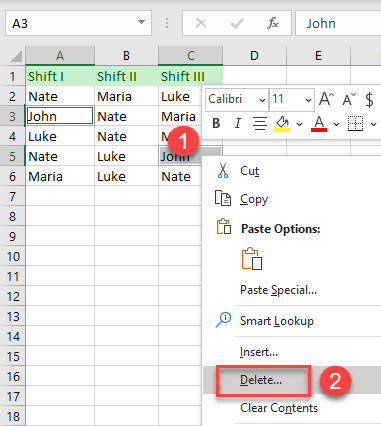Click the formula bar cancel X icon
This screenshot has height=426, width=381.
(201, 23)
